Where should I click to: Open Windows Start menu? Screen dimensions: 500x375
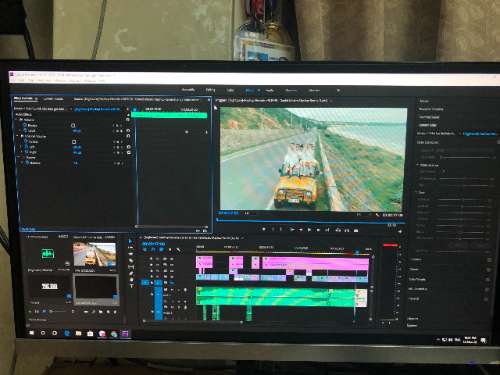[x=32, y=333]
